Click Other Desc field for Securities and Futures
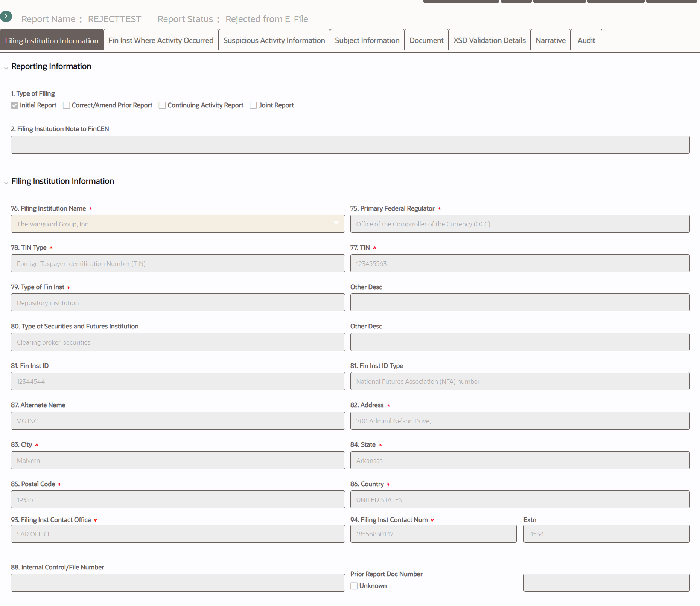 (x=520, y=342)
